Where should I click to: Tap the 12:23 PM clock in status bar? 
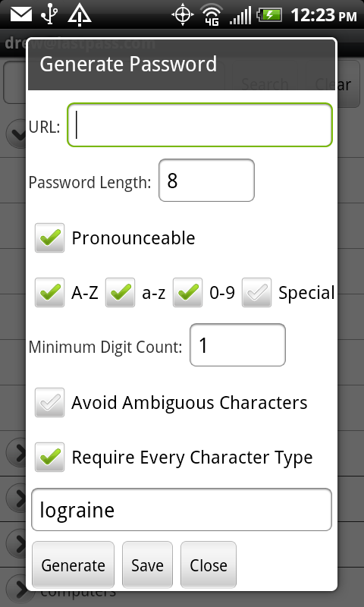(x=323, y=15)
